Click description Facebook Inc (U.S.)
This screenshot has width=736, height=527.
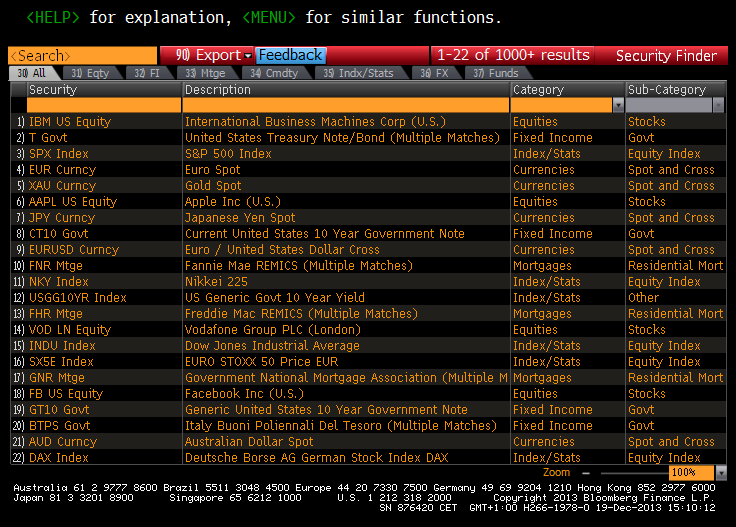pyautogui.click(x=245, y=394)
